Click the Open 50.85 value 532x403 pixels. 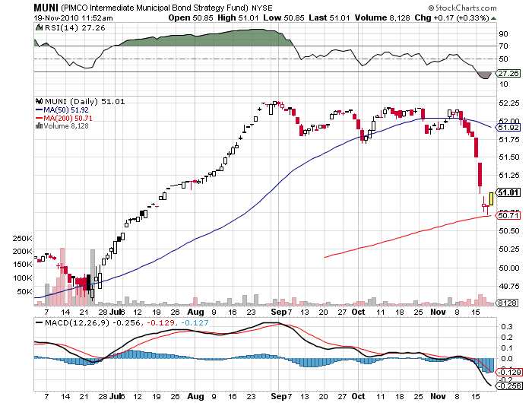click(191, 17)
